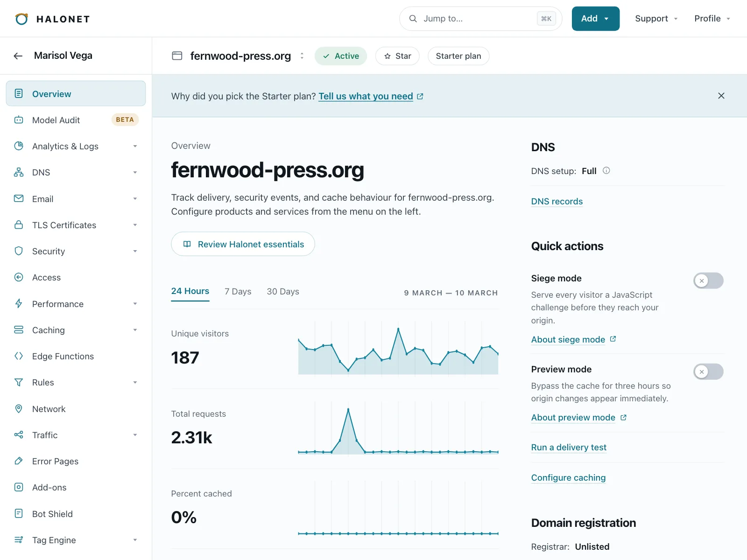Click the Configure caching link
Viewport: 747px width, 560px height.
(x=568, y=478)
